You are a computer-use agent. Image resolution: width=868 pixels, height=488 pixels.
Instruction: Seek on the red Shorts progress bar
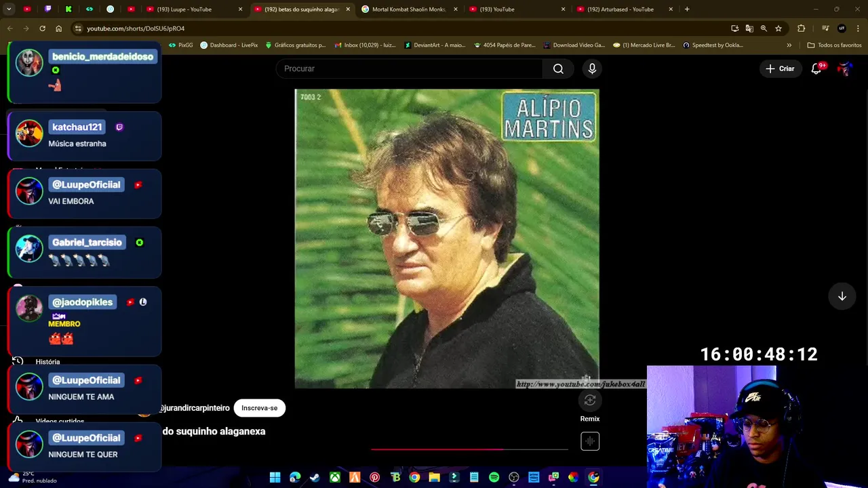469,449
